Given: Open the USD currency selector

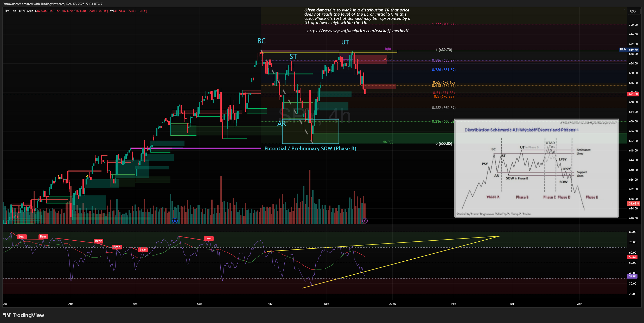Looking at the screenshot, I should [x=633, y=11].
